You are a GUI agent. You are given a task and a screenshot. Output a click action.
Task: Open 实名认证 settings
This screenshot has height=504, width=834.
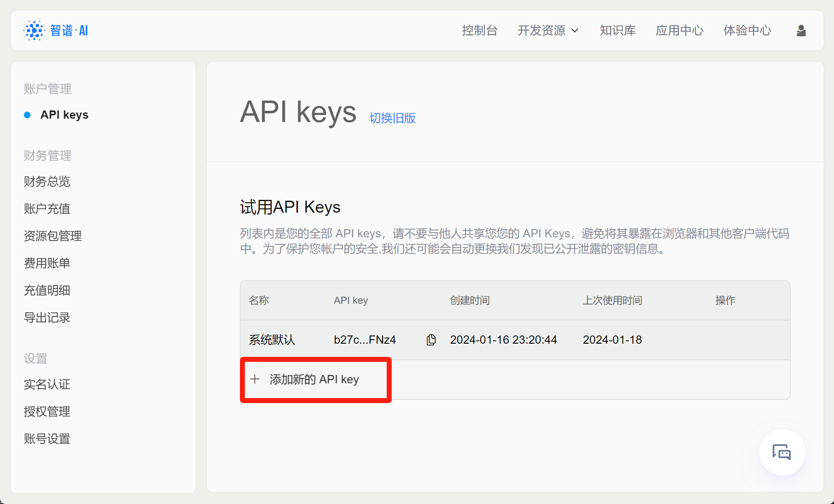point(47,384)
